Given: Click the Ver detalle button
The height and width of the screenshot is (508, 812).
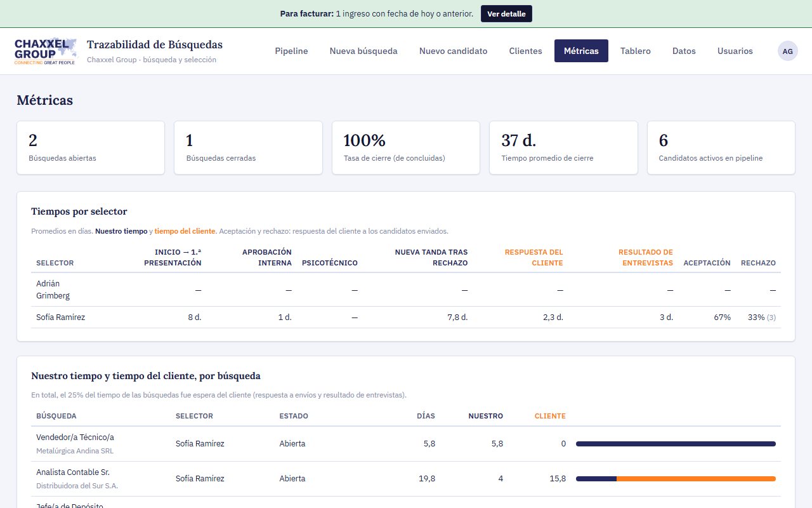Looking at the screenshot, I should tap(506, 14).
